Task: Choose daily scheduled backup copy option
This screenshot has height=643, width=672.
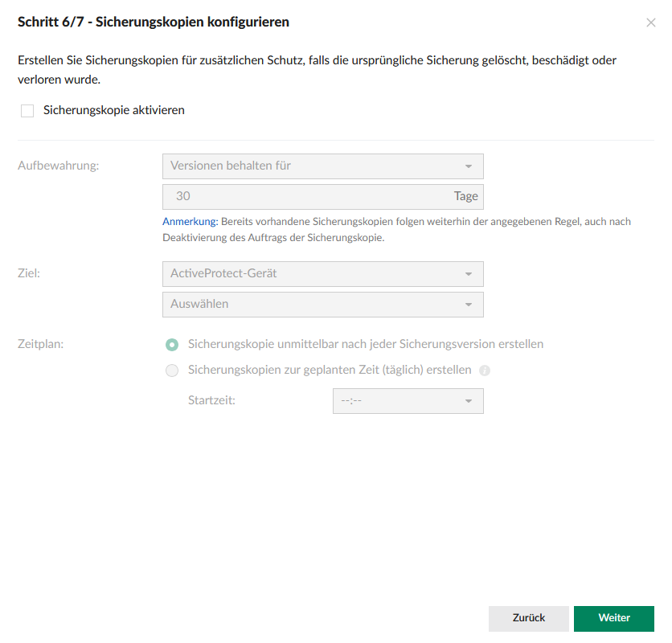Action: 171,371
